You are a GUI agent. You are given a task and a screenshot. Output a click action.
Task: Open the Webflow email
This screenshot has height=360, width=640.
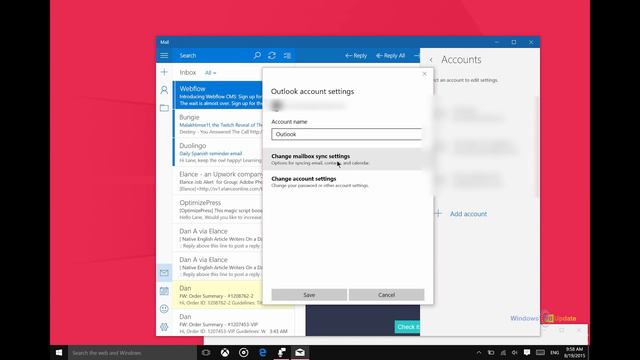(218, 95)
